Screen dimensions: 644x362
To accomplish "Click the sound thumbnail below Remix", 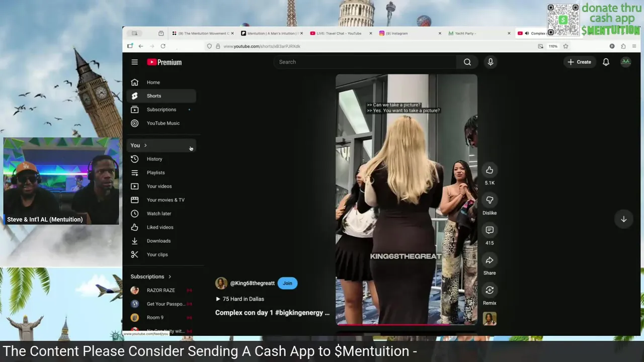I will point(490,319).
